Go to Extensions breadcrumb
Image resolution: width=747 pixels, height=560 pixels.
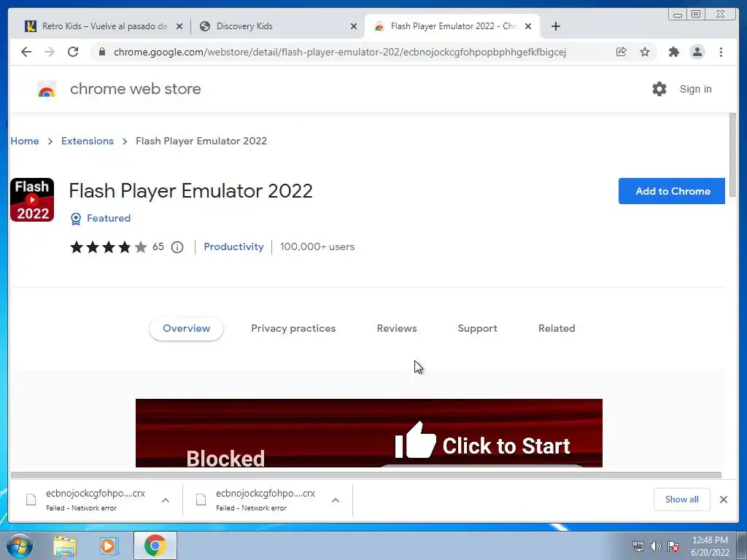(88, 141)
